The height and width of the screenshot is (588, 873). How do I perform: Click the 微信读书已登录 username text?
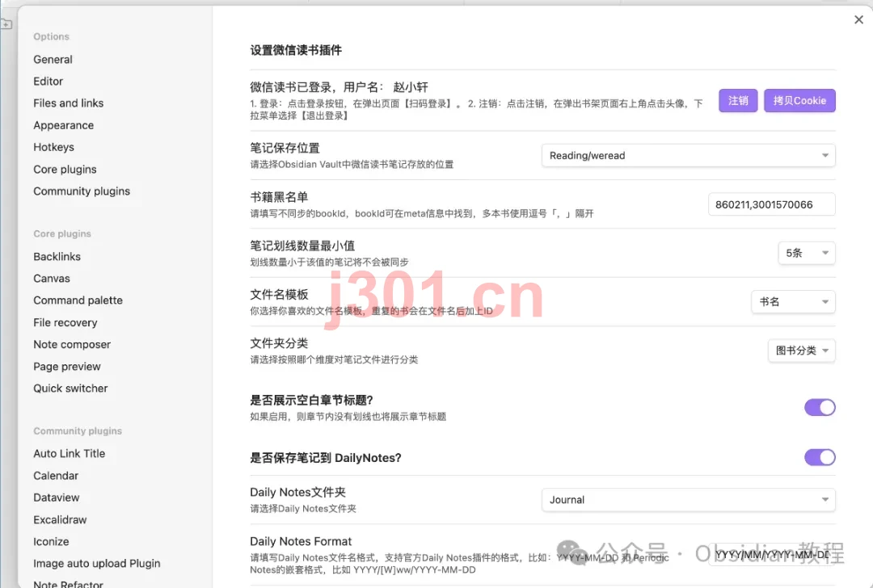click(x=339, y=86)
